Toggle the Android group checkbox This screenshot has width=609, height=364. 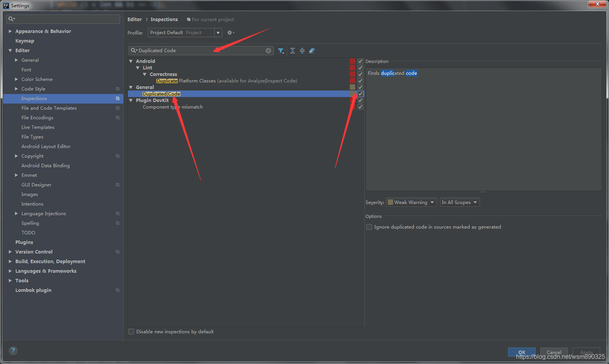point(360,61)
